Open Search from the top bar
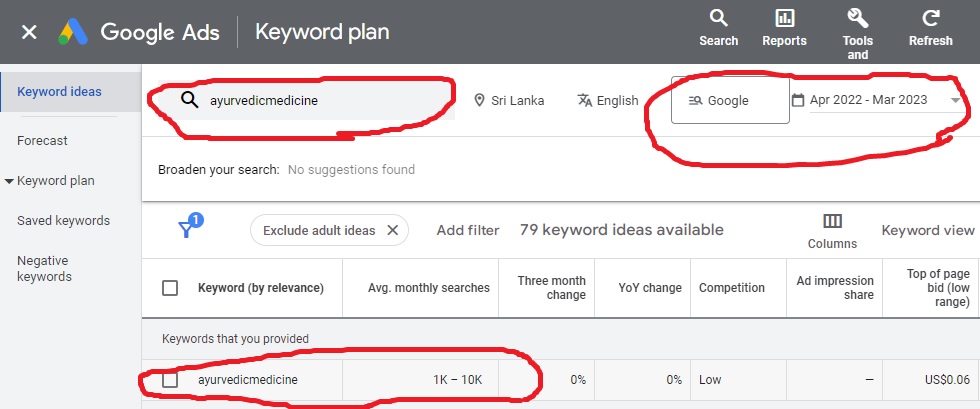980x409 pixels. point(718,28)
